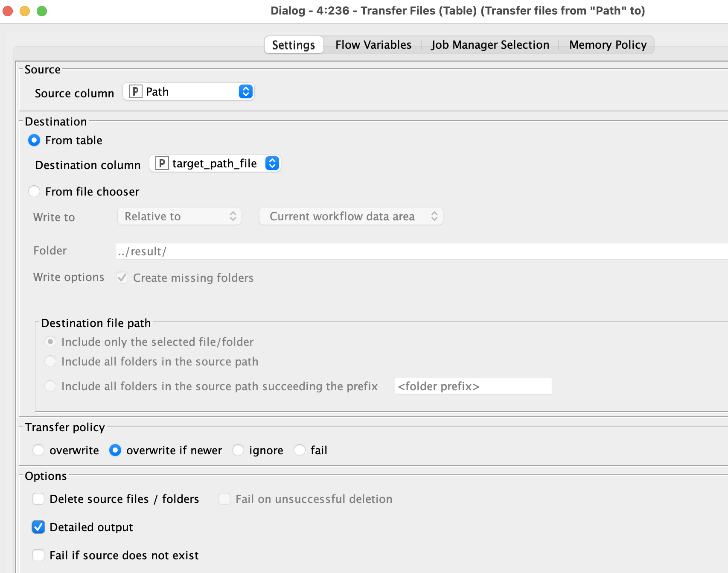Enable "Delete source files / folders"
Screen dimensions: 728x573
(38, 499)
